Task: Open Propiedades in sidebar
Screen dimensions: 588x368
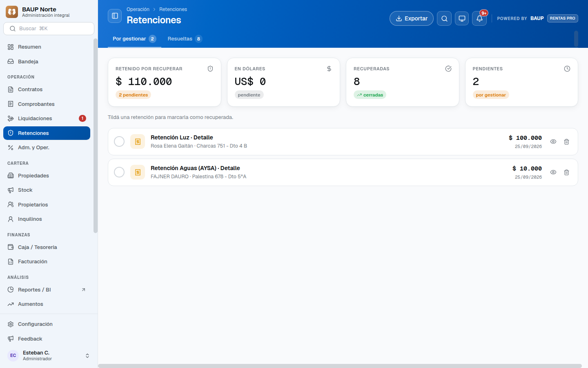Action: tap(47, 176)
